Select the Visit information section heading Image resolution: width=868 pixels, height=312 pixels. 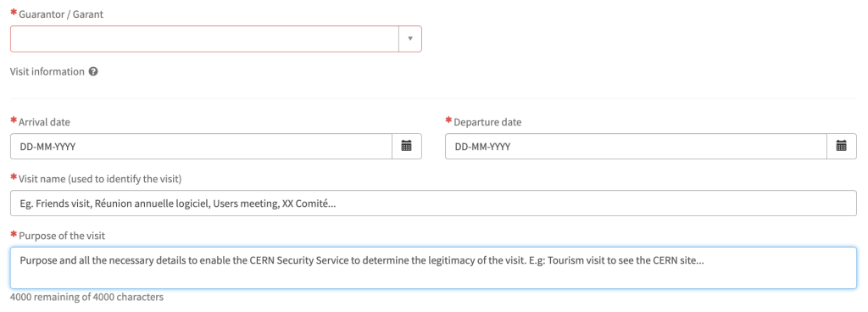click(x=47, y=71)
